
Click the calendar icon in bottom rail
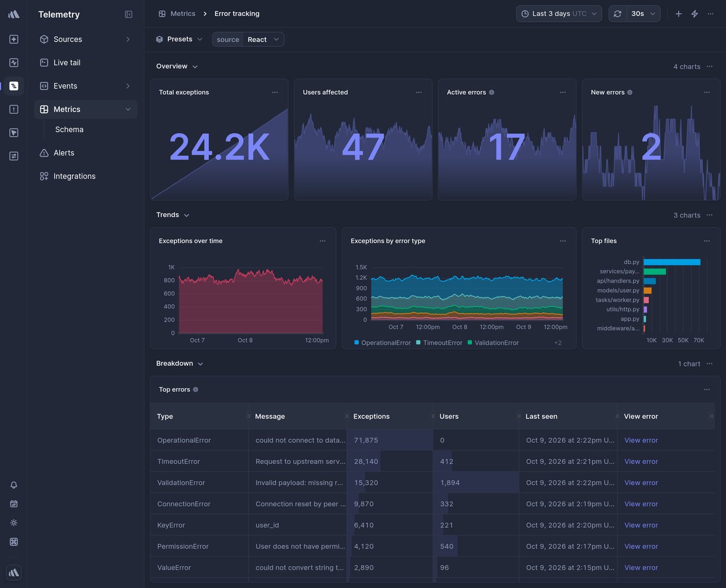pos(14,504)
